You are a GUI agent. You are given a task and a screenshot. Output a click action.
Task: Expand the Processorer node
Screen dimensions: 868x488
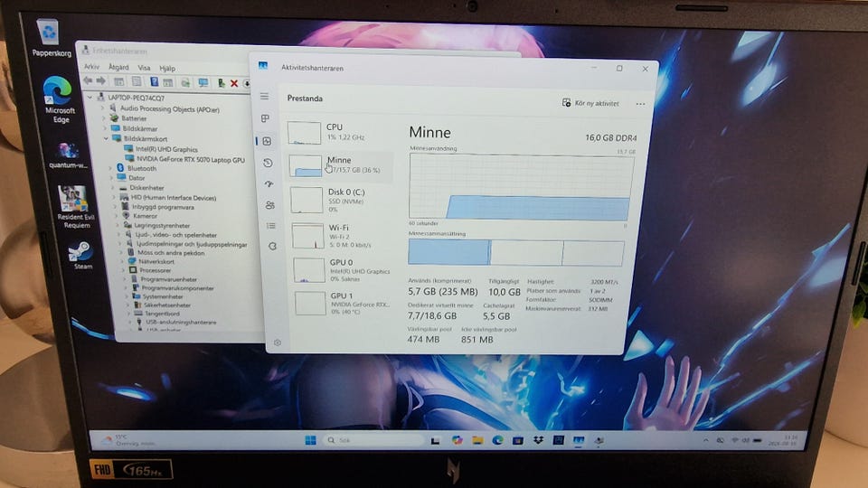tap(123, 270)
